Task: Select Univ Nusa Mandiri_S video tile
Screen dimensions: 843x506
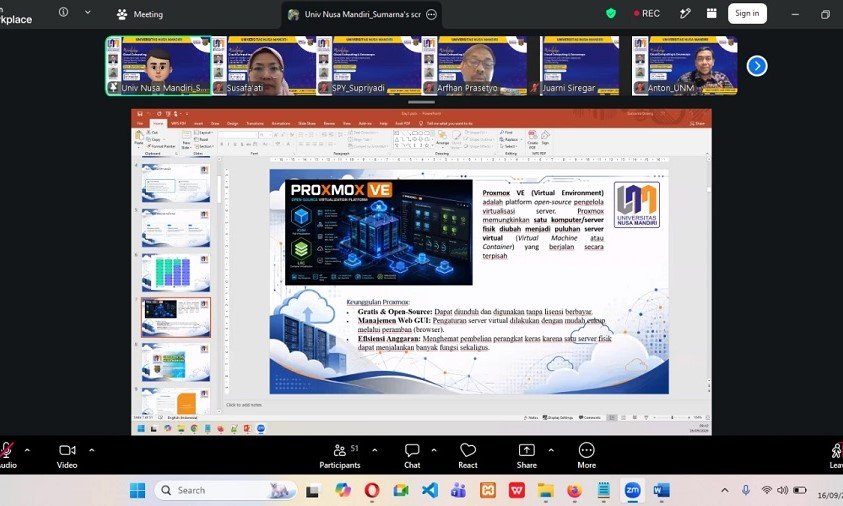Action: (x=159, y=66)
